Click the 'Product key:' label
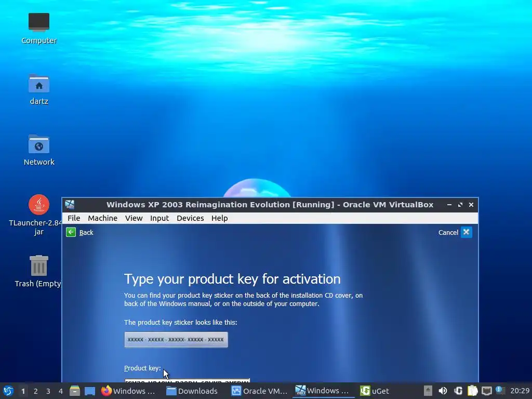 tap(142, 368)
